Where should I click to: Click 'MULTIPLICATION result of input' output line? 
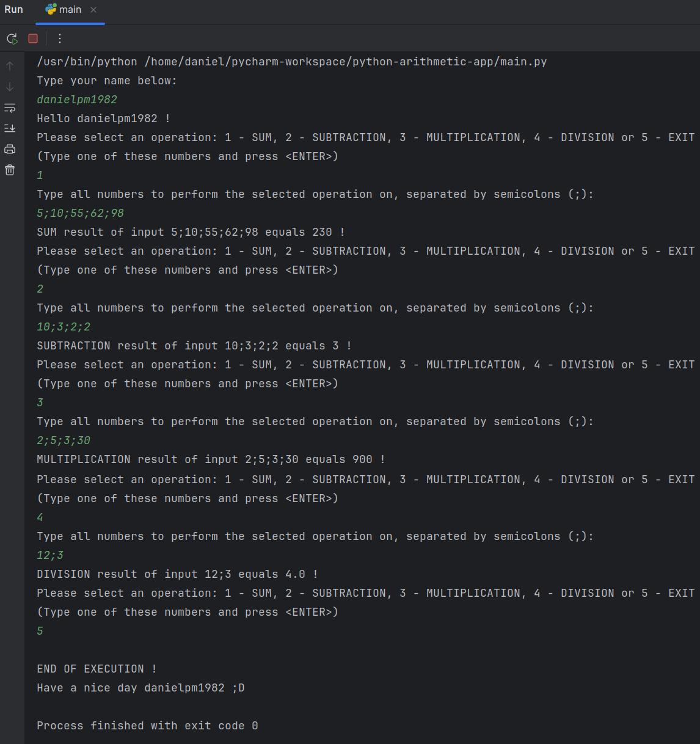[211, 459]
